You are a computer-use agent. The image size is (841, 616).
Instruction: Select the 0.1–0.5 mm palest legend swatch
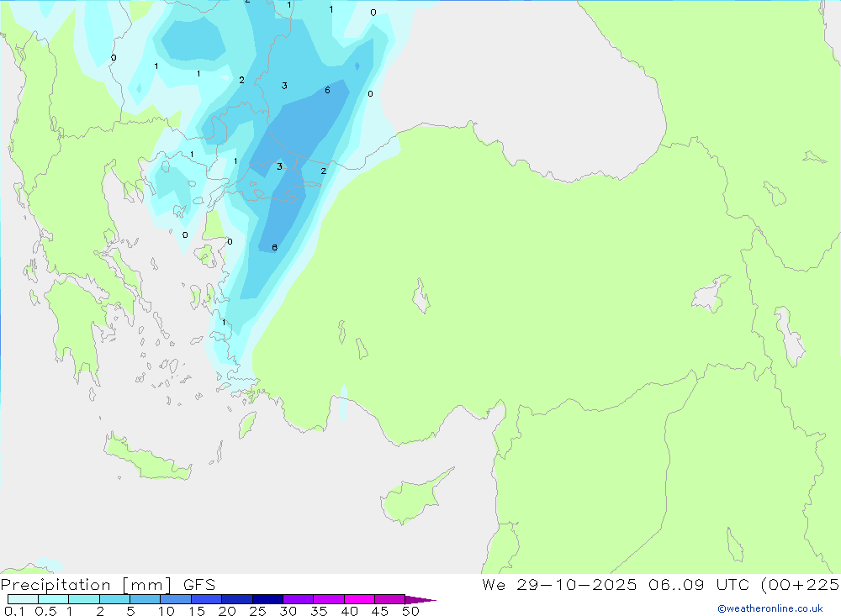tap(23, 599)
